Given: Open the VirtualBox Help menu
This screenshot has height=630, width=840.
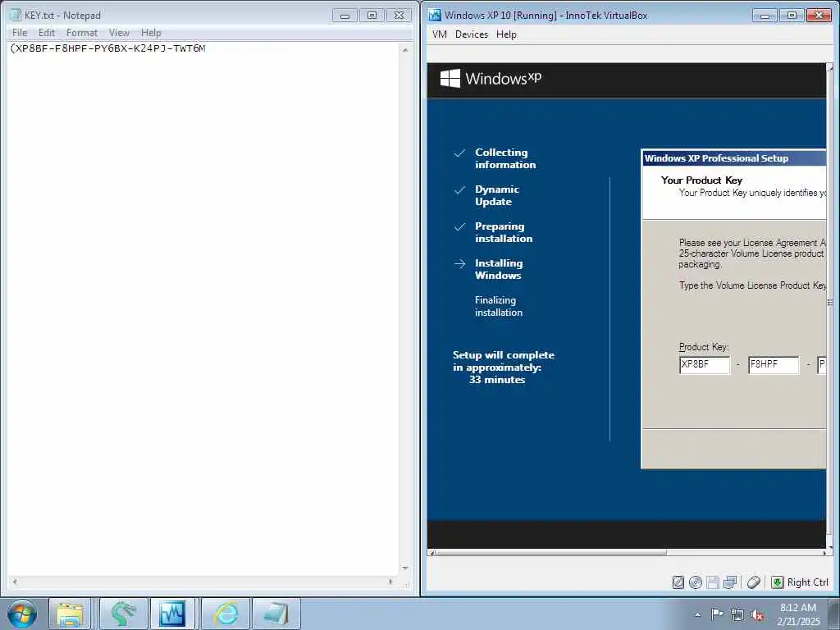Looking at the screenshot, I should pos(506,34).
